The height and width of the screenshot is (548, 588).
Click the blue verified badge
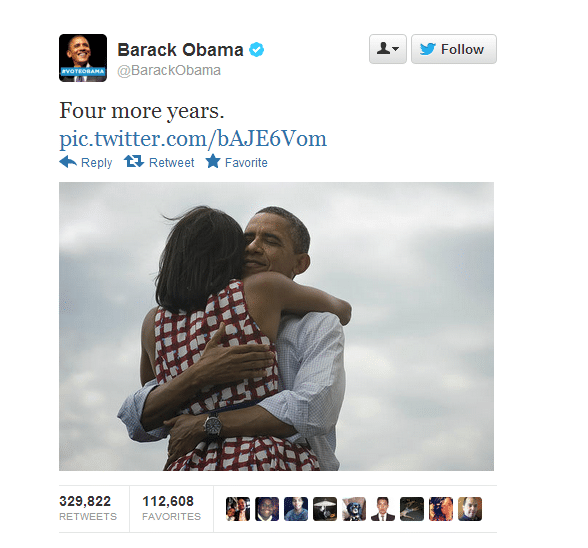point(257,50)
